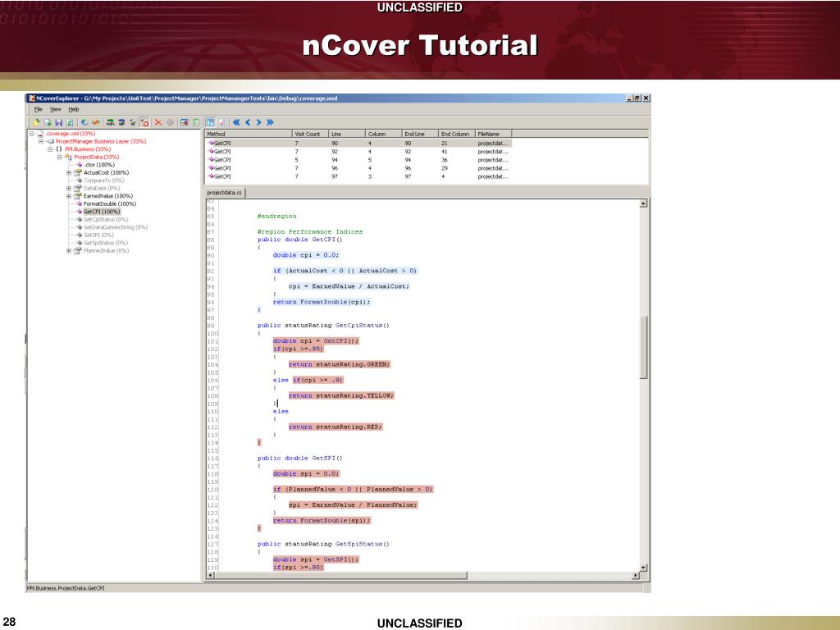Click the code pane vertical scroll up arrow
840x630 pixels.
643,203
